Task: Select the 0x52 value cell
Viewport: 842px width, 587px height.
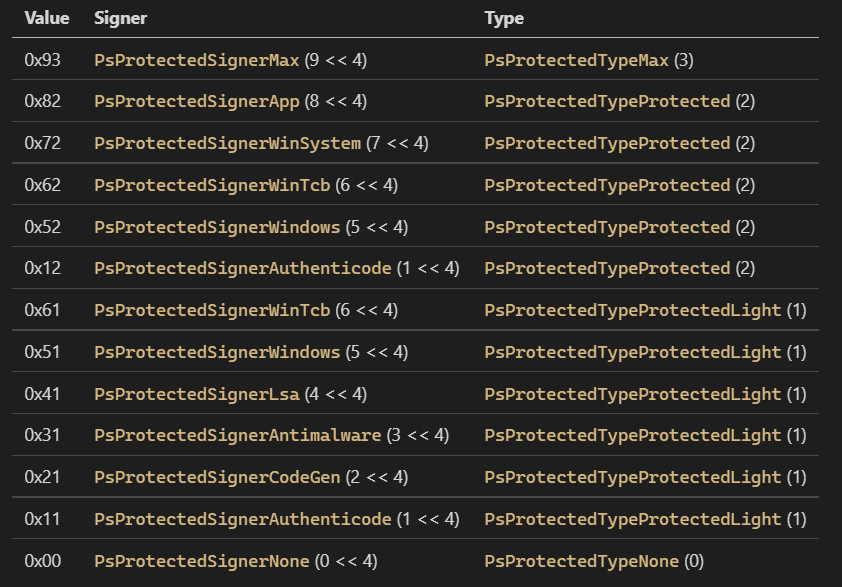Action: pyautogui.click(x=43, y=227)
